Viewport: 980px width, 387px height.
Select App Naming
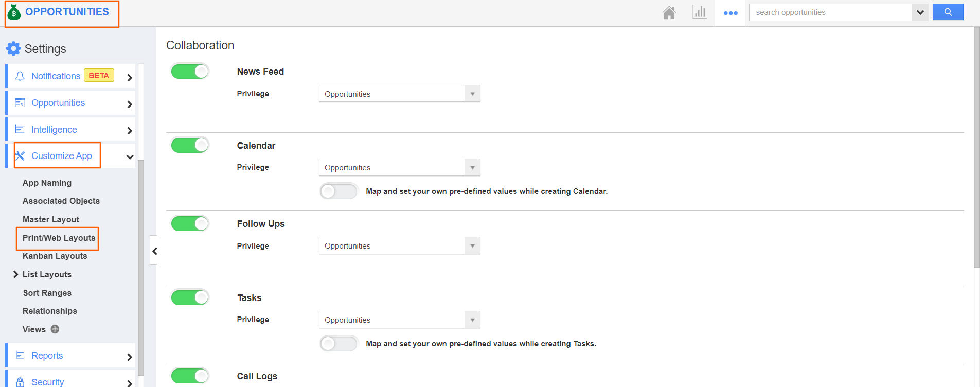tap(47, 183)
